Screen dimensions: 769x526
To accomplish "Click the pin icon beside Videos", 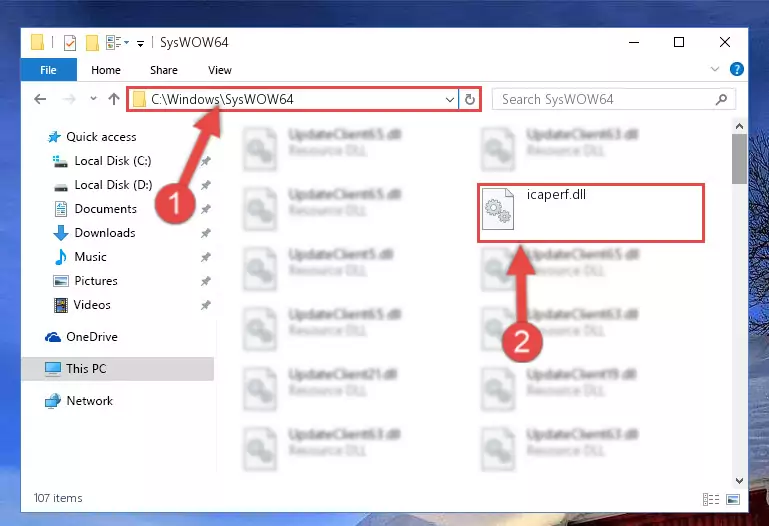I will [x=205, y=305].
